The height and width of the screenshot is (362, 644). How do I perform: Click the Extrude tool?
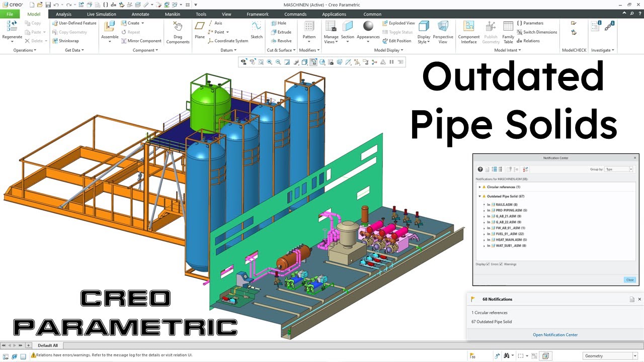pos(281,32)
